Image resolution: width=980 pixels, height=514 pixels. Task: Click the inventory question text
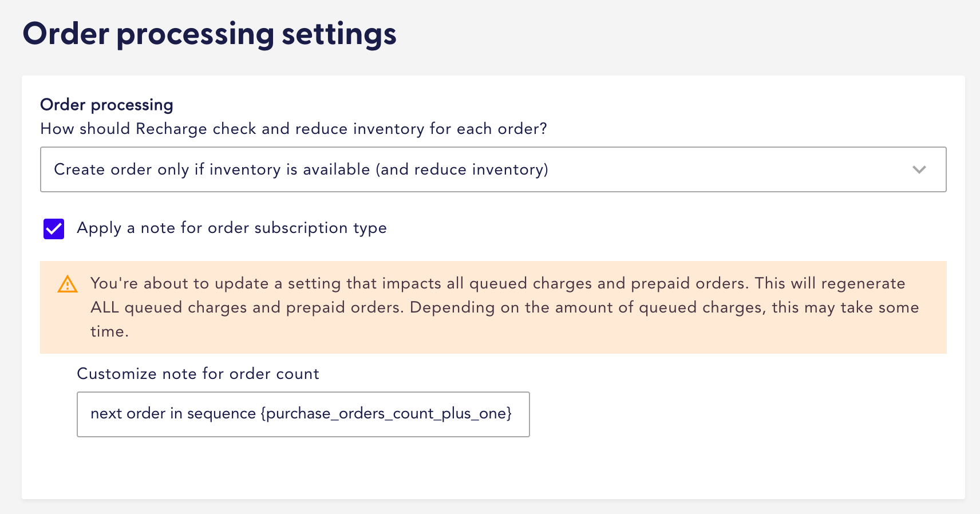click(293, 129)
